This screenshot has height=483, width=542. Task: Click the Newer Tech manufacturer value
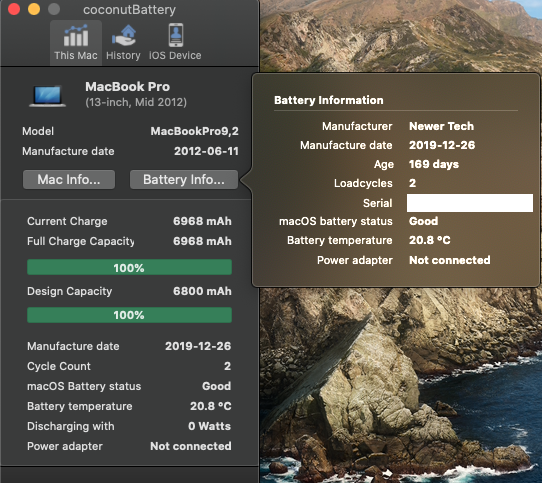pyautogui.click(x=441, y=126)
